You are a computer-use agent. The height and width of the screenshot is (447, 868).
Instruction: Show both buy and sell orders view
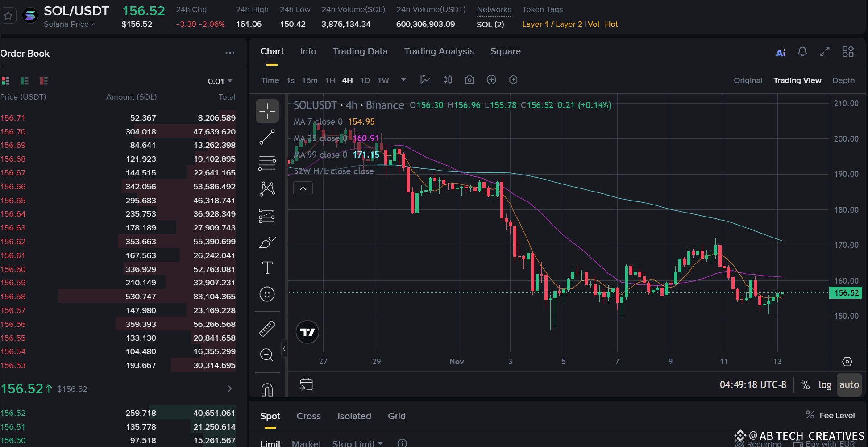[x=5, y=81]
